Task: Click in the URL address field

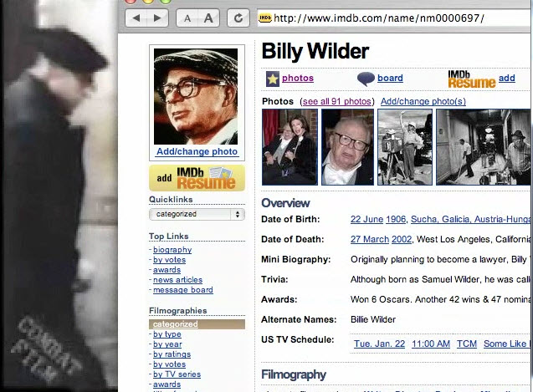Action: coord(401,18)
